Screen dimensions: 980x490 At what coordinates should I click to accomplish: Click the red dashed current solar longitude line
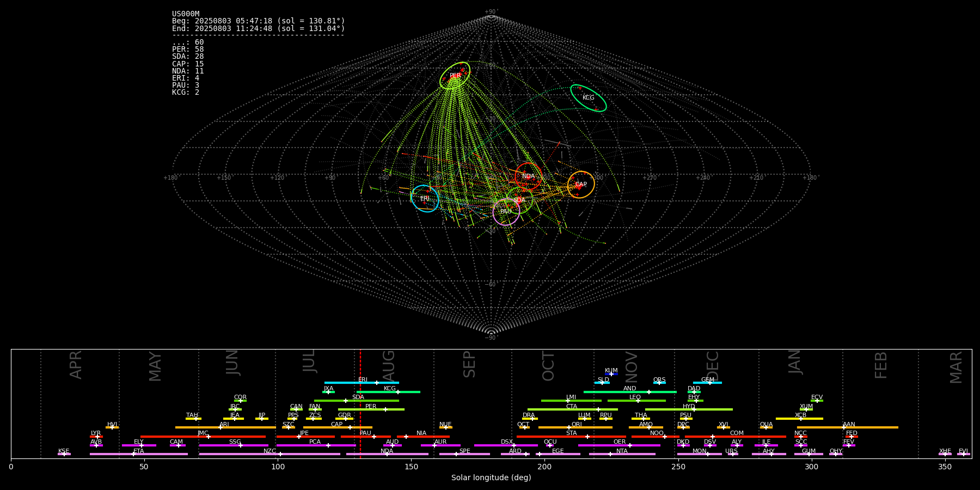[x=360, y=403]
